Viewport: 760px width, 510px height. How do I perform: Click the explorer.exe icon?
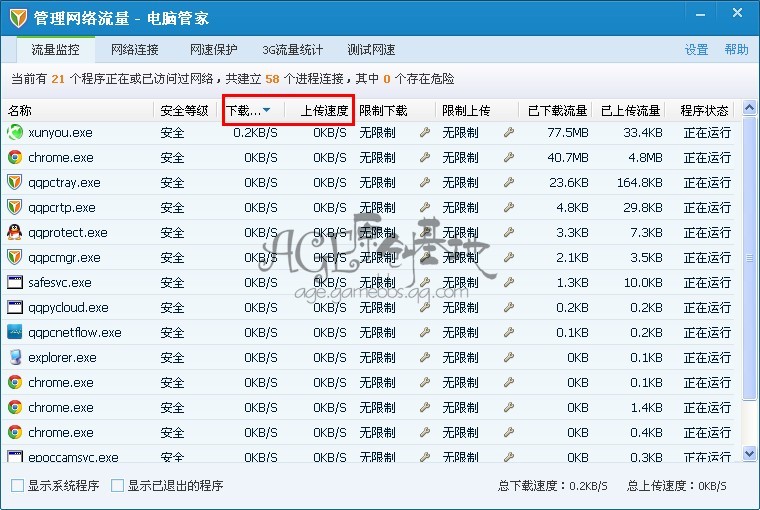15,357
